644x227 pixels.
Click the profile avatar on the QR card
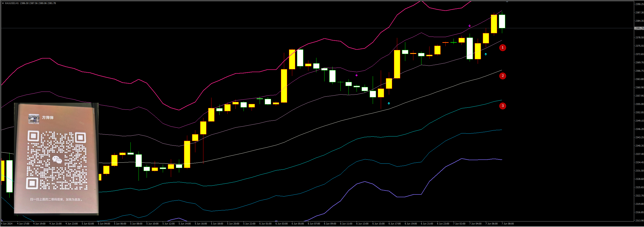[x=34, y=119]
